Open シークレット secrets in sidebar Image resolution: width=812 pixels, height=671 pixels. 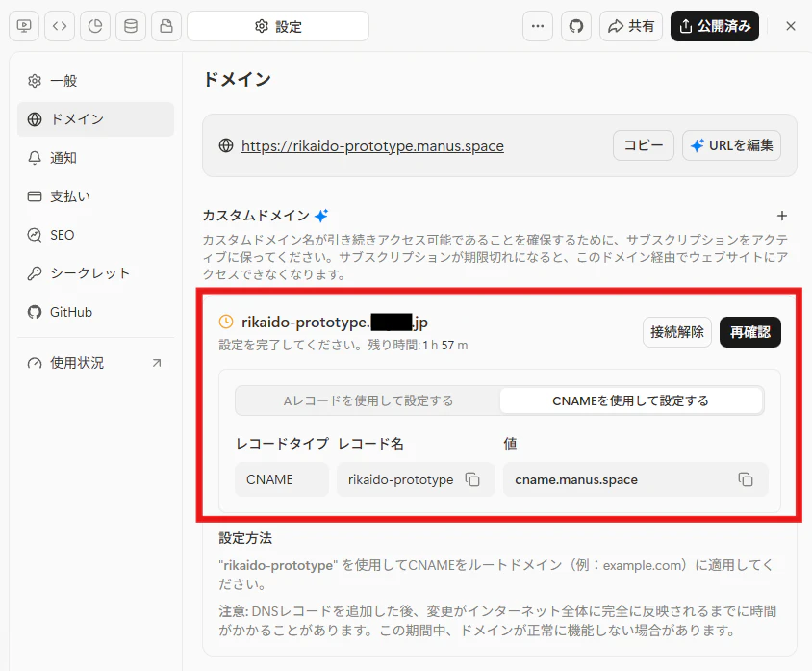96,273
